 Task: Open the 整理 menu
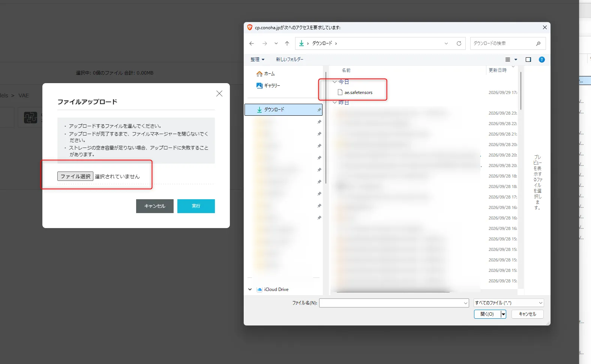[257, 60]
